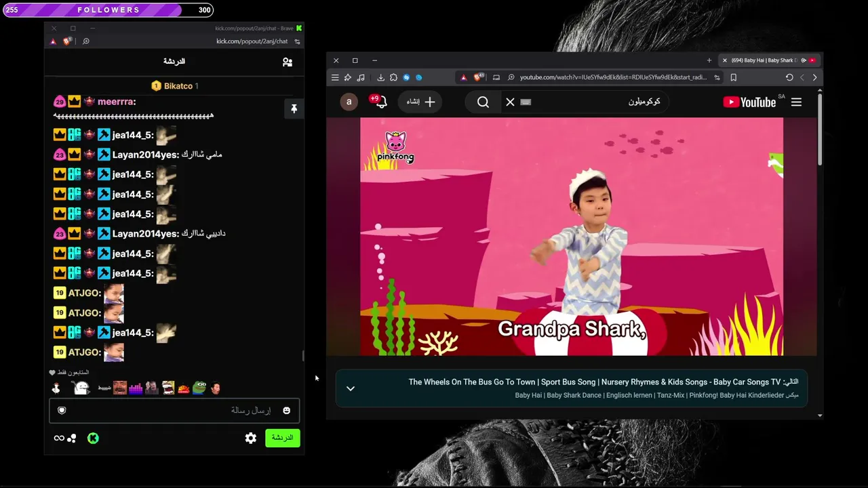Bookmark the YouTube page in Brave
Viewport: 868px width, 488px height.
coord(733,77)
